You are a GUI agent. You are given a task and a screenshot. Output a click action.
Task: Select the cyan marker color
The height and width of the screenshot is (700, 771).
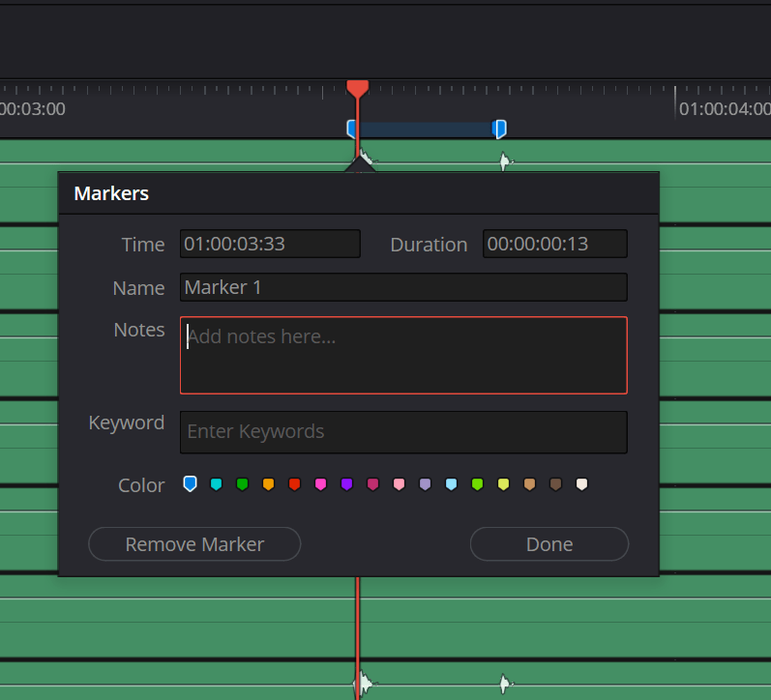point(216,484)
